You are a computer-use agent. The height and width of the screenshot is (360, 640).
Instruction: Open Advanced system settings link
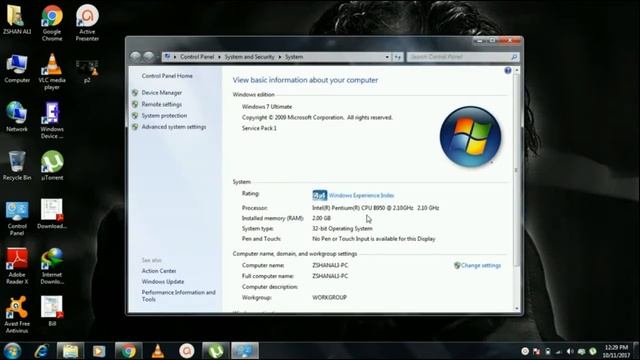click(174, 127)
